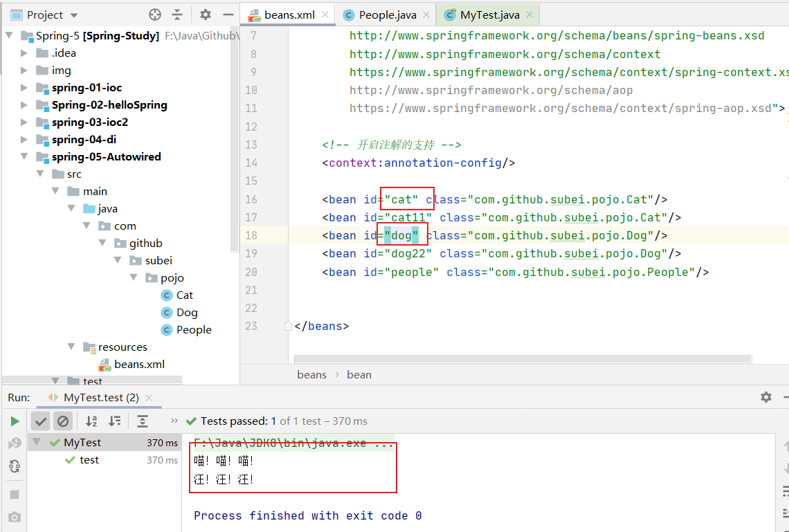Viewport: 789px width, 532px height.
Task: Click the Locate/Select Opened File icon
Action: [x=155, y=15]
